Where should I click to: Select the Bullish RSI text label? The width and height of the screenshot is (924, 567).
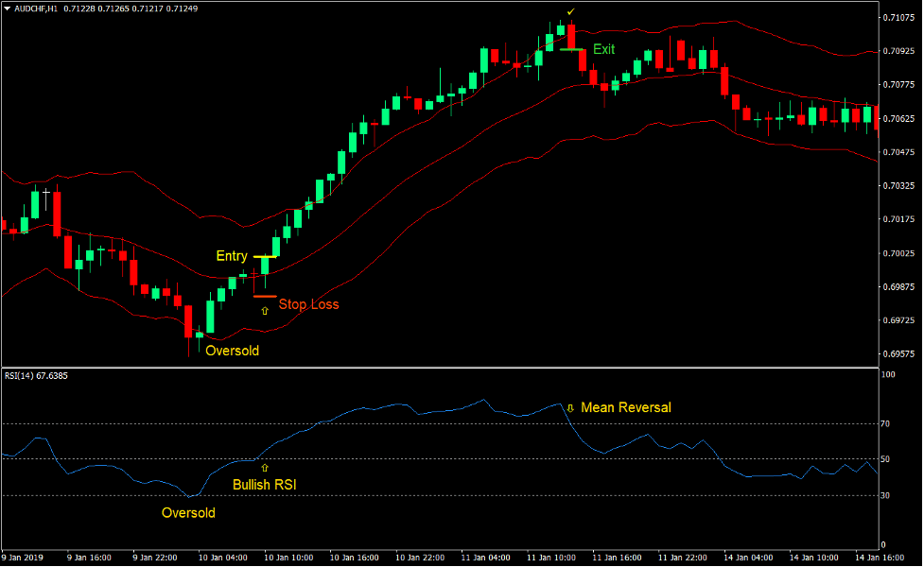(x=266, y=485)
